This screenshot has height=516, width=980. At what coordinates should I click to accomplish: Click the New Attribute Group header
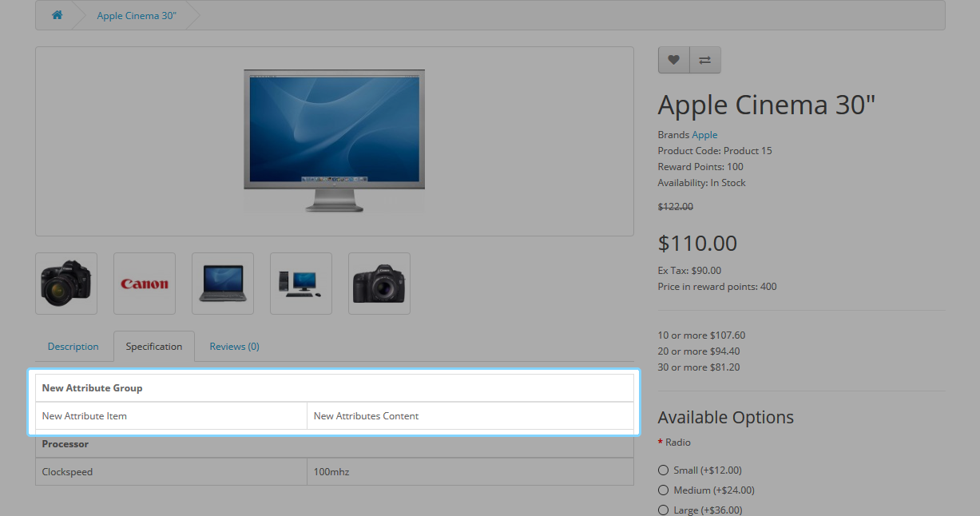coord(335,388)
